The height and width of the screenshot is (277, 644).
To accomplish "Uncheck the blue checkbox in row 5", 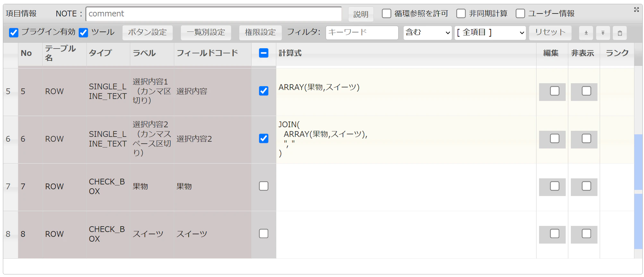I will click(264, 91).
